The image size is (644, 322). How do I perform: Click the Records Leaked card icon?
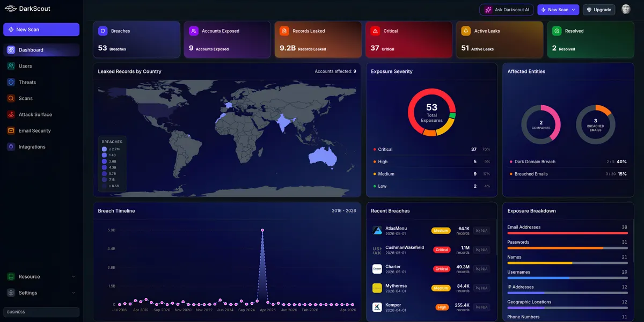click(x=284, y=31)
